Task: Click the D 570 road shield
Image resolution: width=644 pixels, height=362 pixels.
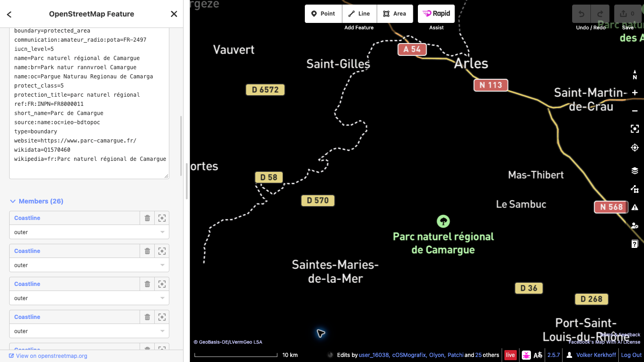Action: [318, 200]
